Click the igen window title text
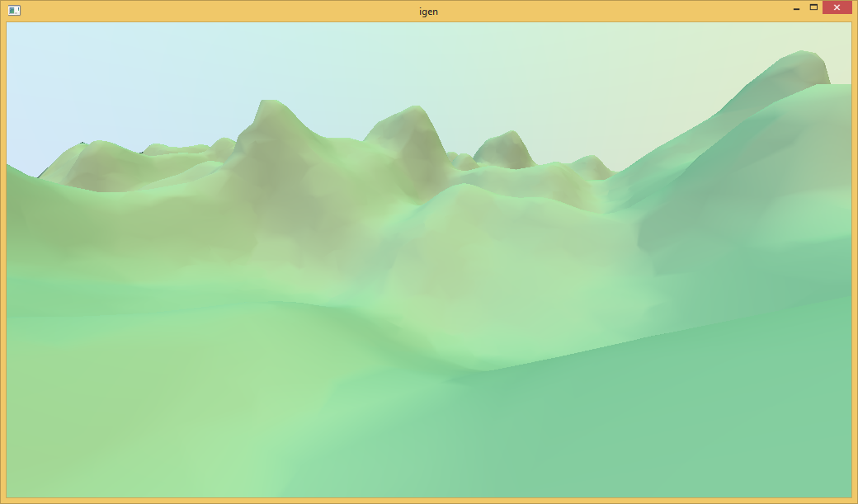The height and width of the screenshot is (504, 858). point(429,11)
